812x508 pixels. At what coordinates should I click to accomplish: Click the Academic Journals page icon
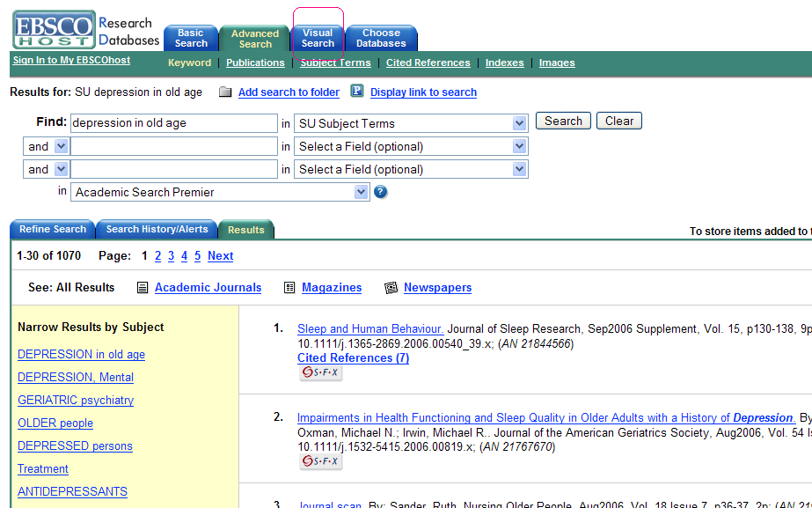tap(143, 288)
